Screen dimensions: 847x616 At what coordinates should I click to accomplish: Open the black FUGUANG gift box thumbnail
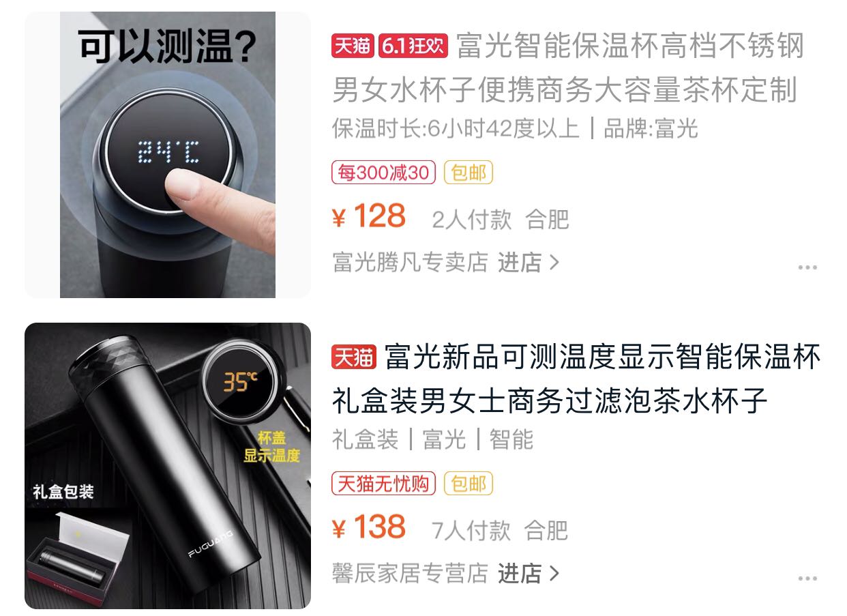168,466
